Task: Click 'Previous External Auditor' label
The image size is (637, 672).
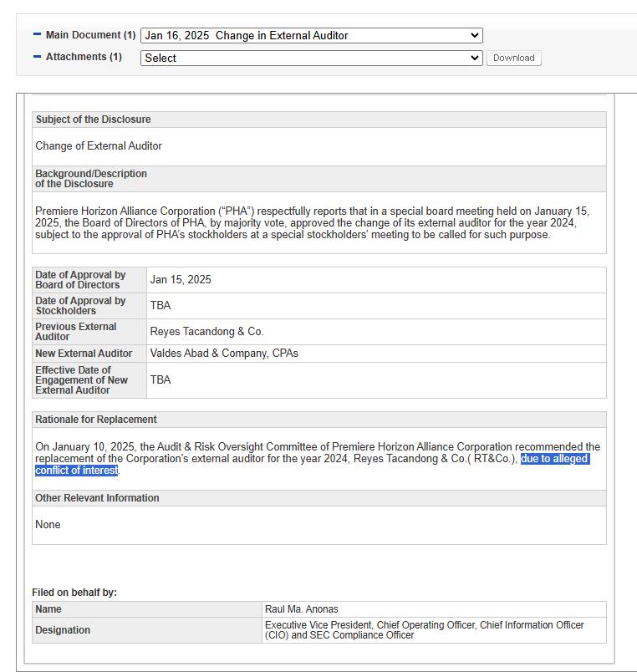Action: click(75, 331)
